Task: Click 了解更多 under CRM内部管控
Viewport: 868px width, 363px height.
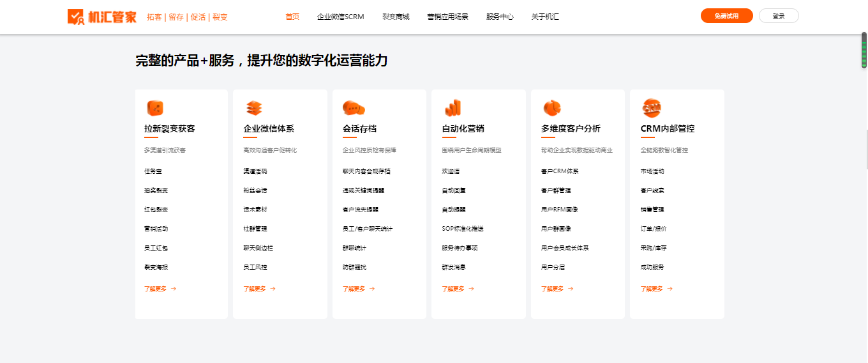Action: pyautogui.click(x=657, y=289)
